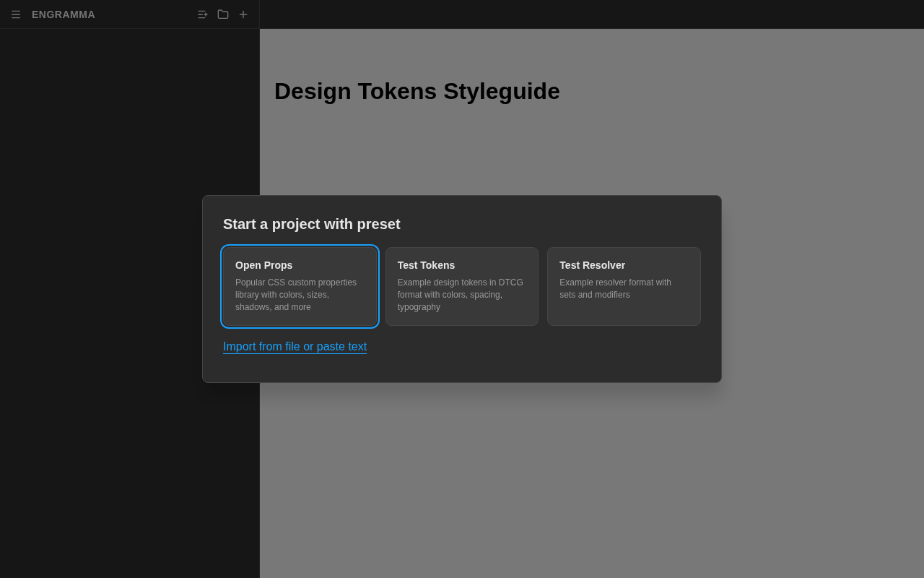
Task: Choose the Test Tokens preset card
Action: point(462,286)
